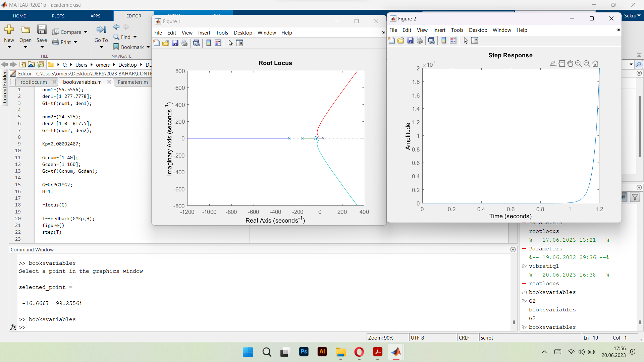Switch to the Parameters.m editor tab
The height and width of the screenshot is (362, 644).
click(x=133, y=82)
